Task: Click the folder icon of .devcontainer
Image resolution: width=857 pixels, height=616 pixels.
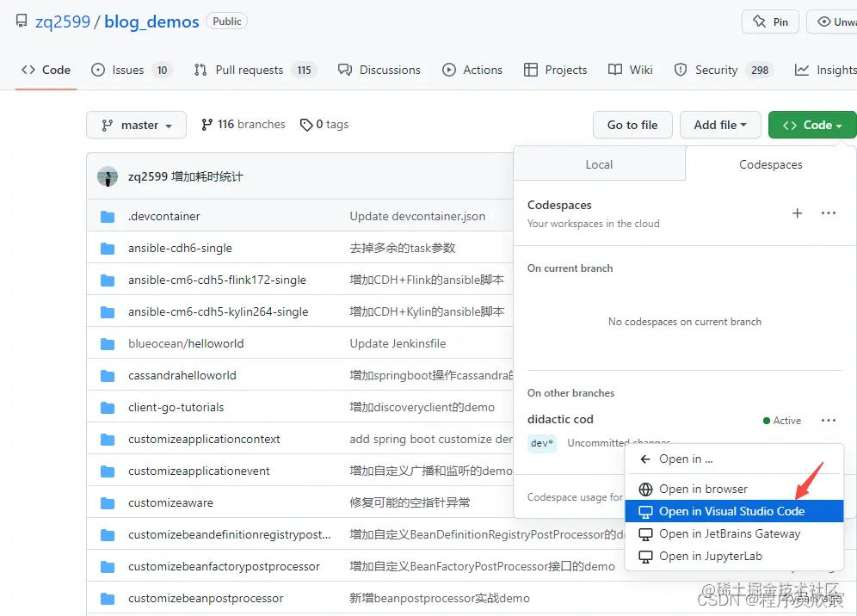Action: (x=108, y=217)
